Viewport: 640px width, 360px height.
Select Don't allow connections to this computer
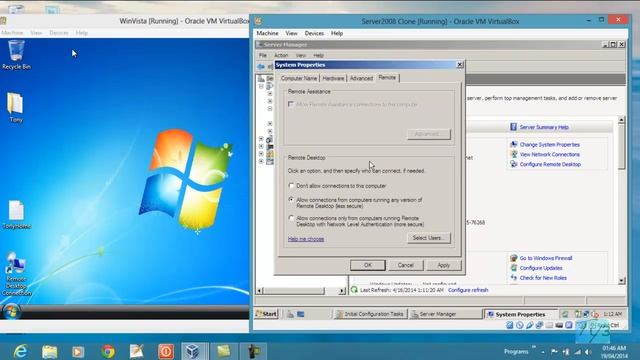[291, 186]
